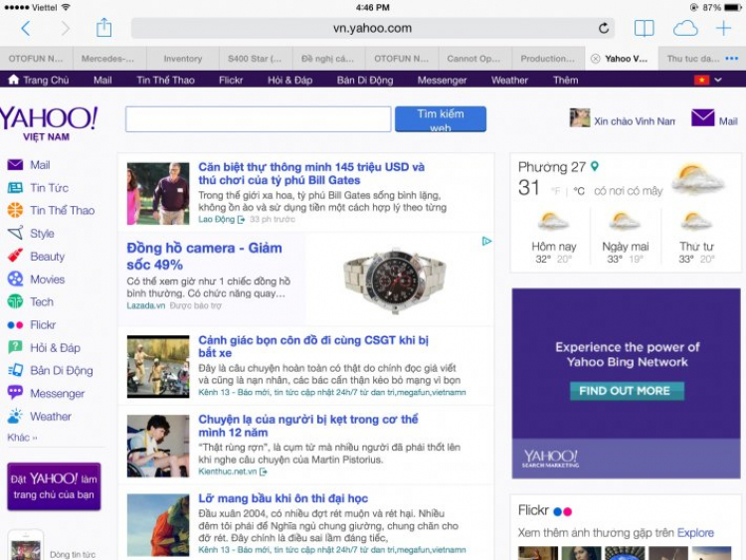This screenshot has width=746, height=560.
Task: Close the Yahoo tab with X icon
Action: (x=595, y=59)
